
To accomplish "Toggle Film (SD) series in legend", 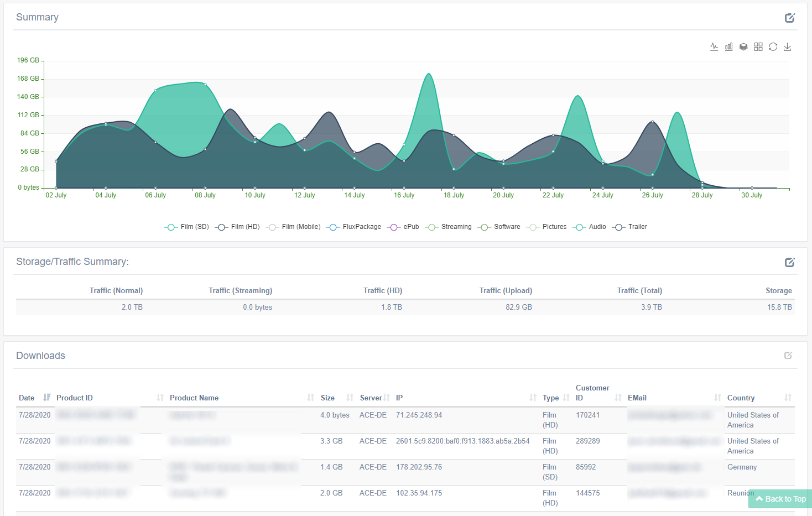I will (x=187, y=227).
